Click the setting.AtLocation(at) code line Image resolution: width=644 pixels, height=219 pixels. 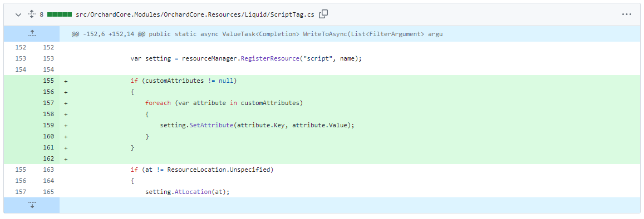187,192
